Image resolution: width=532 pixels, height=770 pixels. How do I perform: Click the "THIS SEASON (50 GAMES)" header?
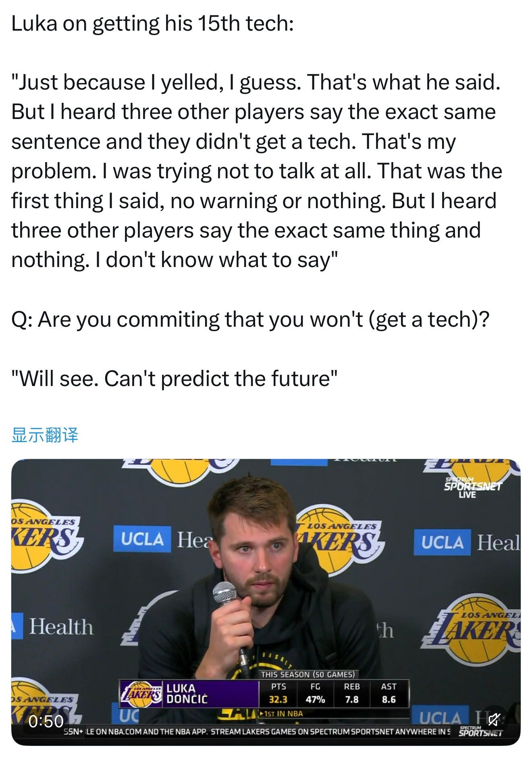point(308,674)
